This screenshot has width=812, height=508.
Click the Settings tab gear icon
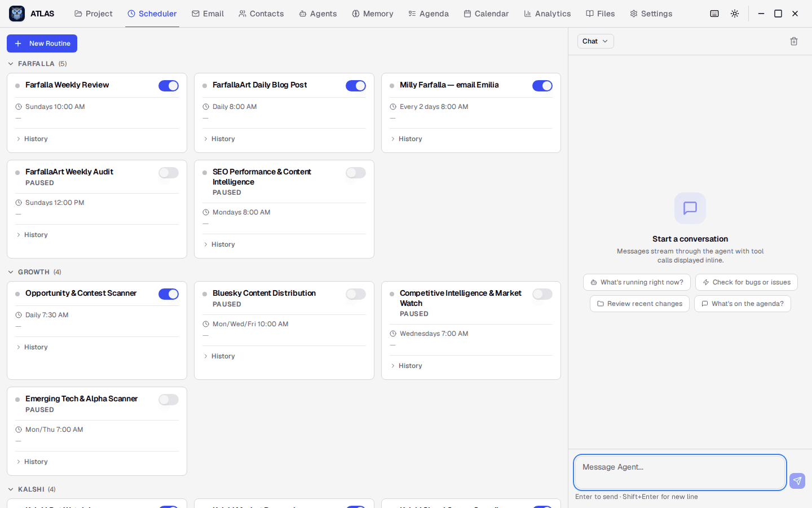[x=633, y=14]
